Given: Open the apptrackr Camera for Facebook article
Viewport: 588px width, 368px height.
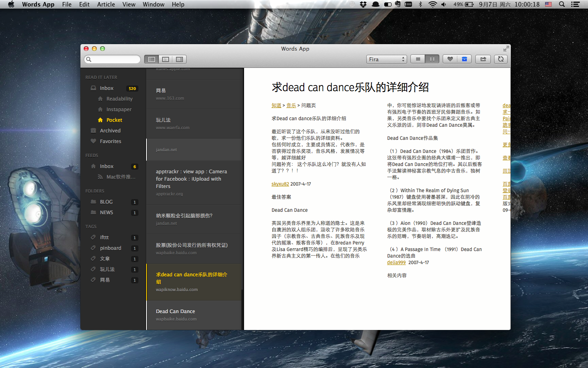Looking at the screenshot, I should [194, 183].
